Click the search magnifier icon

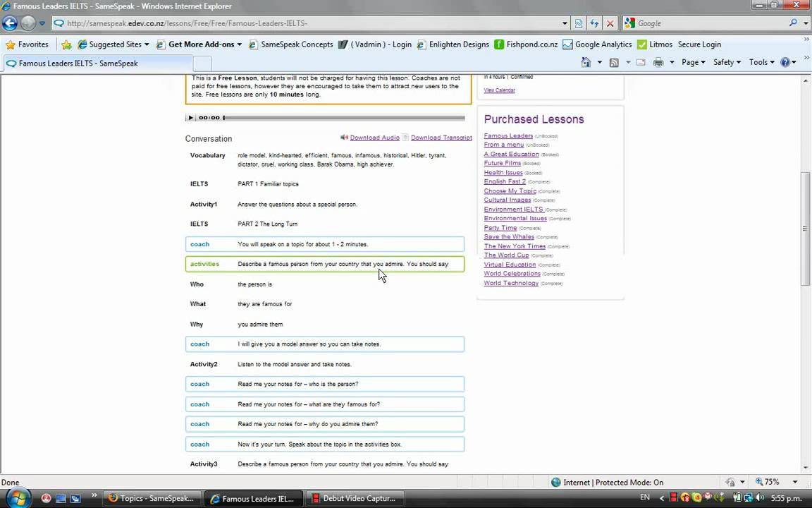[x=793, y=23]
